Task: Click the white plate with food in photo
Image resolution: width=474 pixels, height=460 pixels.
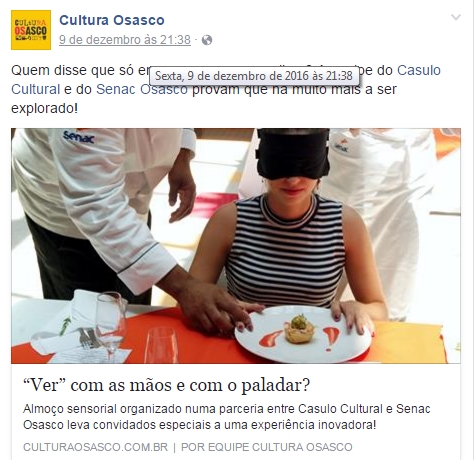Action: pyautogui.click(x=303, y=334)
